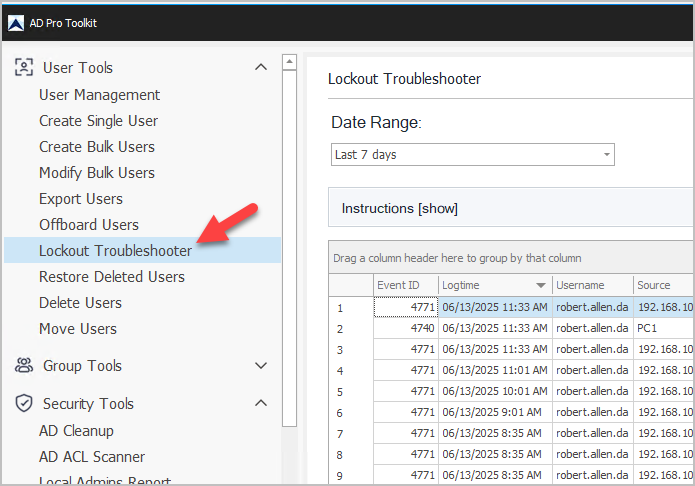695x486 pixels.
Task: Select Lockout Troubleshooter in sidebar
Action: click(143, 251)
